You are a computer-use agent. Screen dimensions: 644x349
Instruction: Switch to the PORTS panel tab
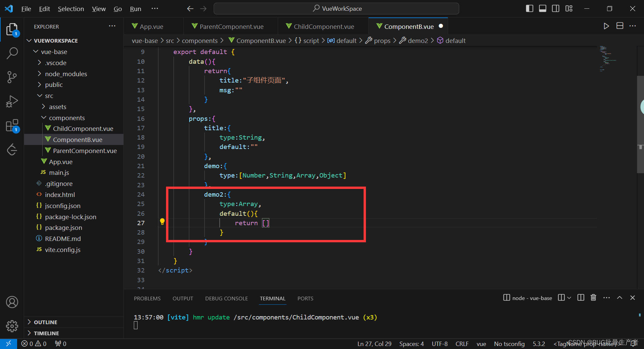(305, 298)
